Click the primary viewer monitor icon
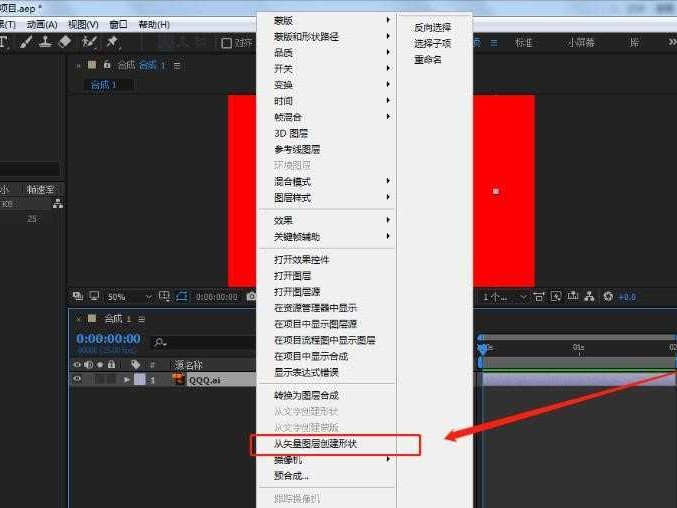The width and height of the screenshot is (677, 508). click(x=94, y=296)
